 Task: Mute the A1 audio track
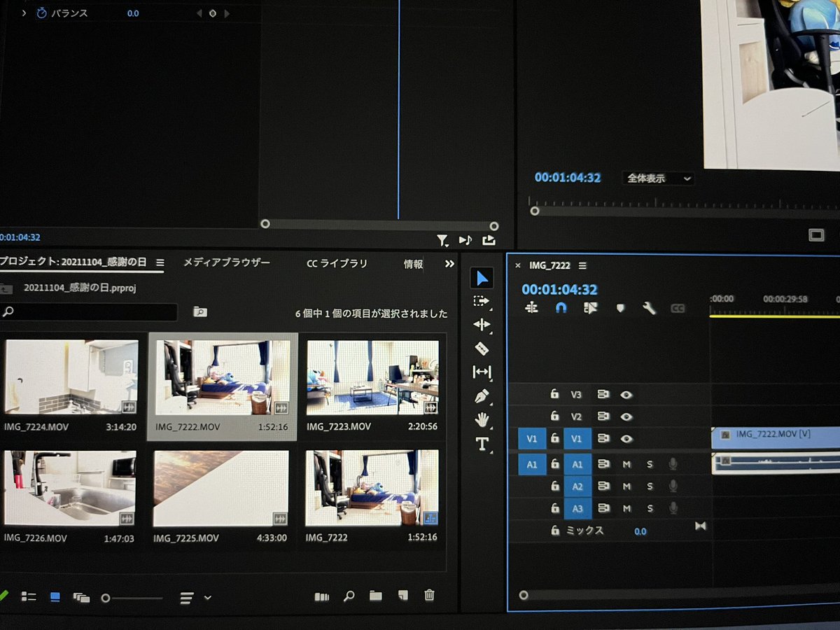[x=626, y=463]
